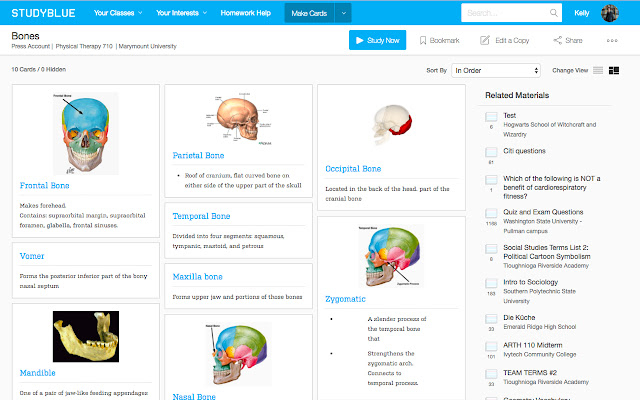This screenshot has height=400, width=640.
Task: Open the Zygomatic card title
Action: click(x=345, y=299)
